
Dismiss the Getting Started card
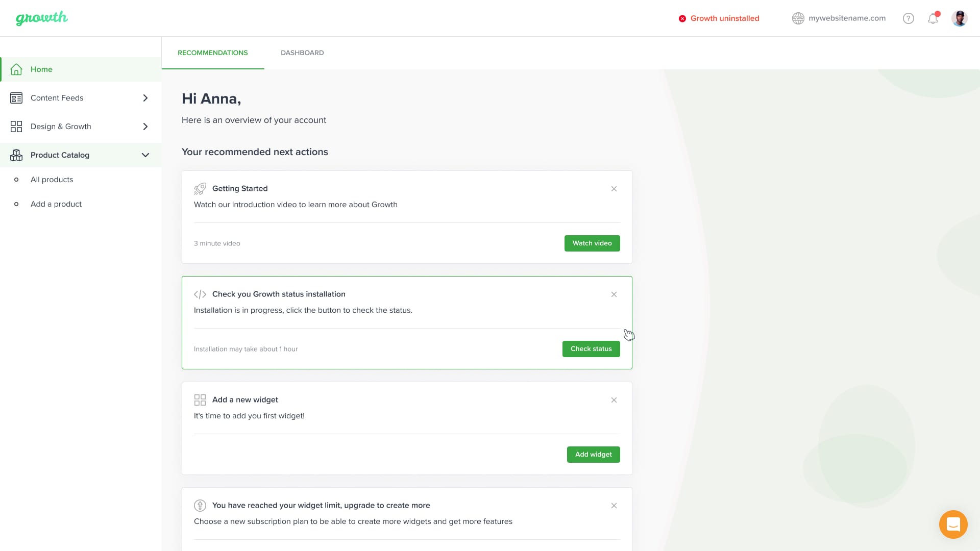614,189
